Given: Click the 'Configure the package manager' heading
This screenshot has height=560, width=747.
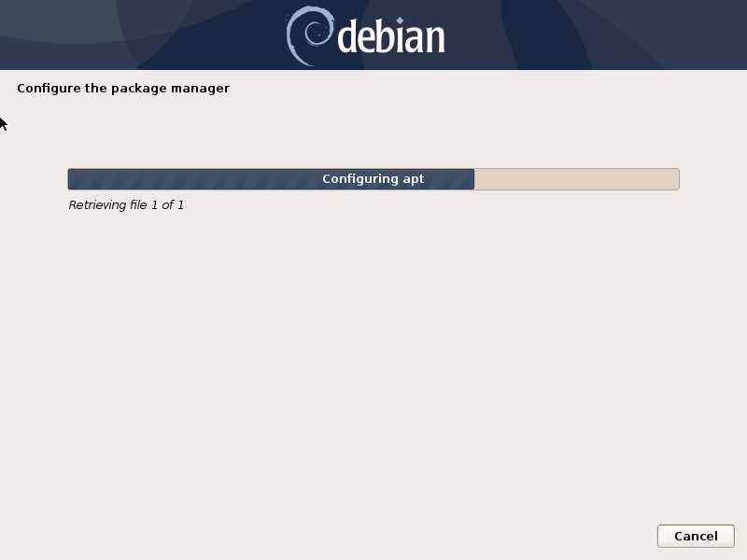Looking at the screenshot, I should tap(123, 88).
